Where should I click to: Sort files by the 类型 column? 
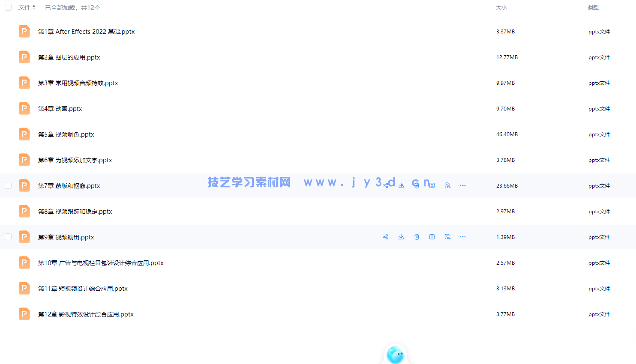(x=594, y=7)
